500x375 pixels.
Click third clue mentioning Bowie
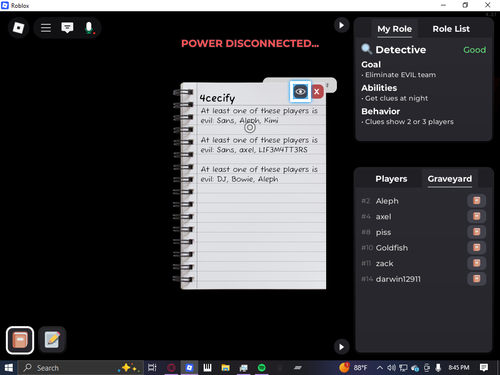[259, 174]
